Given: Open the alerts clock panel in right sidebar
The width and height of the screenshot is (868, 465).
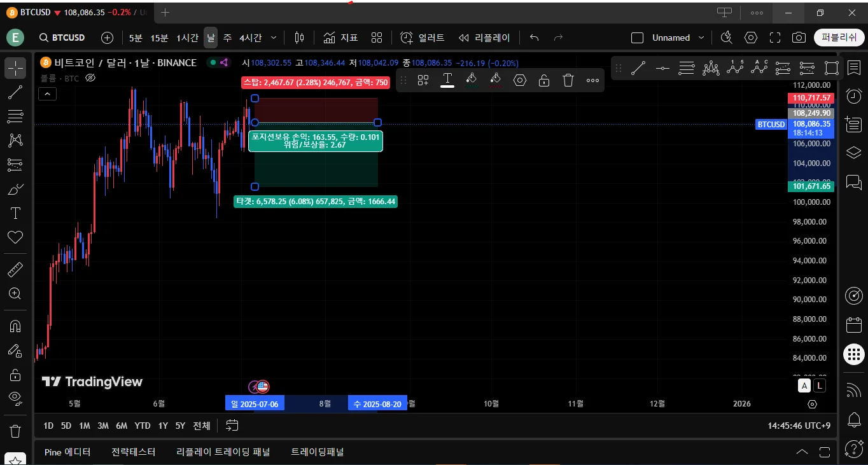Looking at the screenshot, I should pyautogui.click(x=853, y=96).
